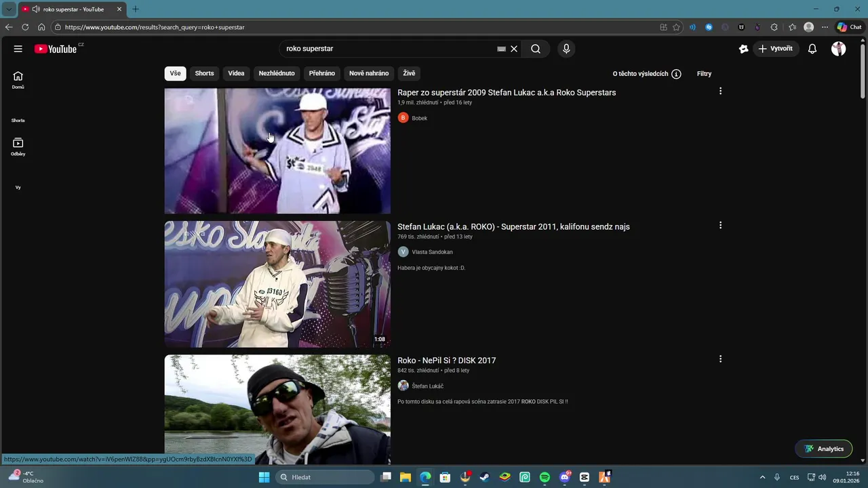Select the Videa filter chip
This screenshot has height=488, width=868.
(x=236, y=73)
